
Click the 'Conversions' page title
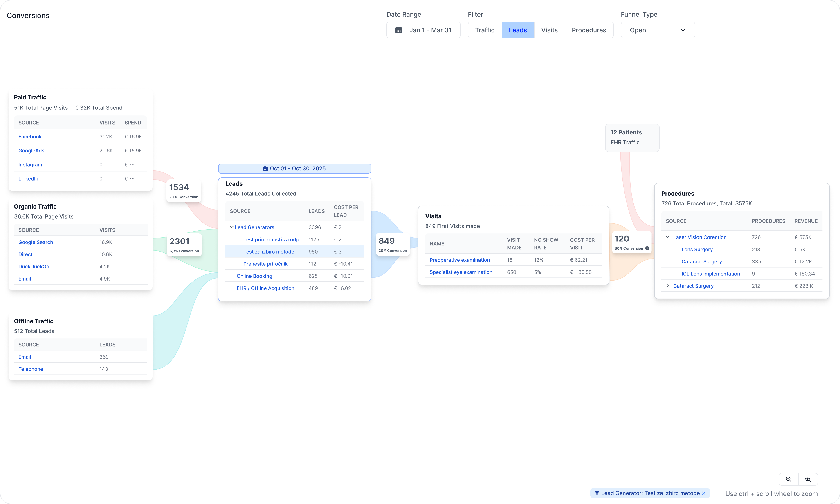pyautogui.click(x=28, y=16)
